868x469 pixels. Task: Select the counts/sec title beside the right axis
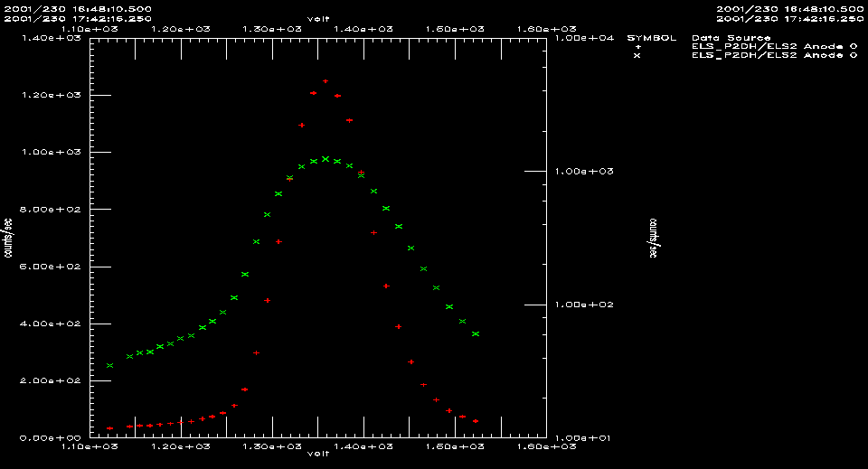pyautogui.click(x=653, y=238)
